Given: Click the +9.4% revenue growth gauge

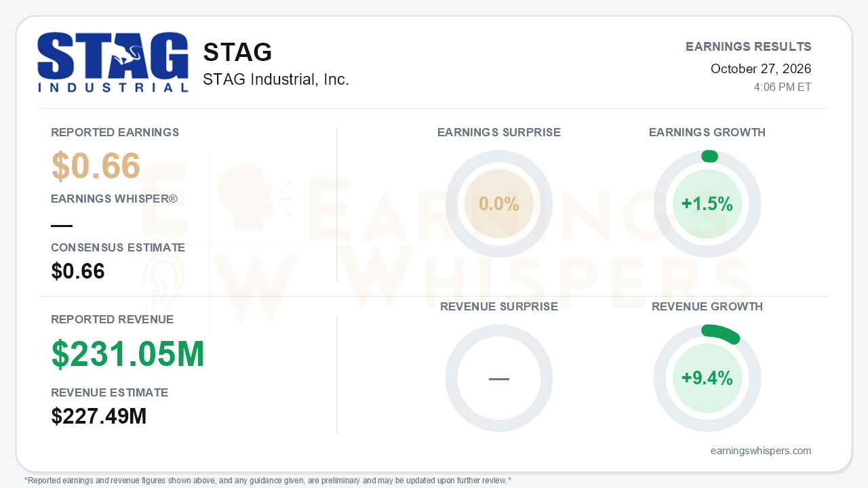Looking at the screenshot, I should [707, 378].
